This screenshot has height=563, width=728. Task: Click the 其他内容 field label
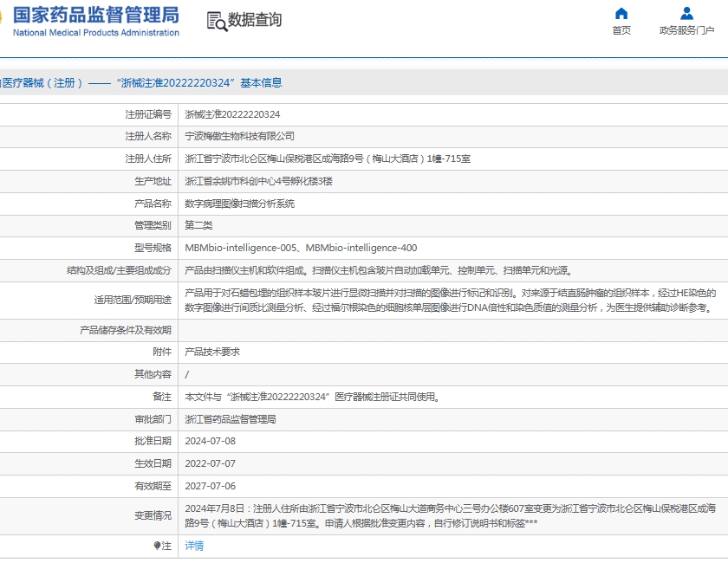point(153,374)
